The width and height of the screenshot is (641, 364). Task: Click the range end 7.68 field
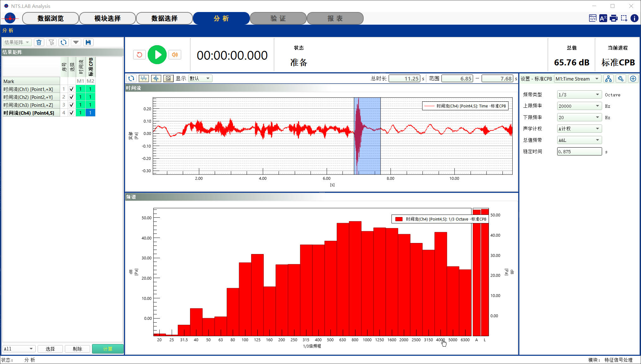(x=497, y=78)
